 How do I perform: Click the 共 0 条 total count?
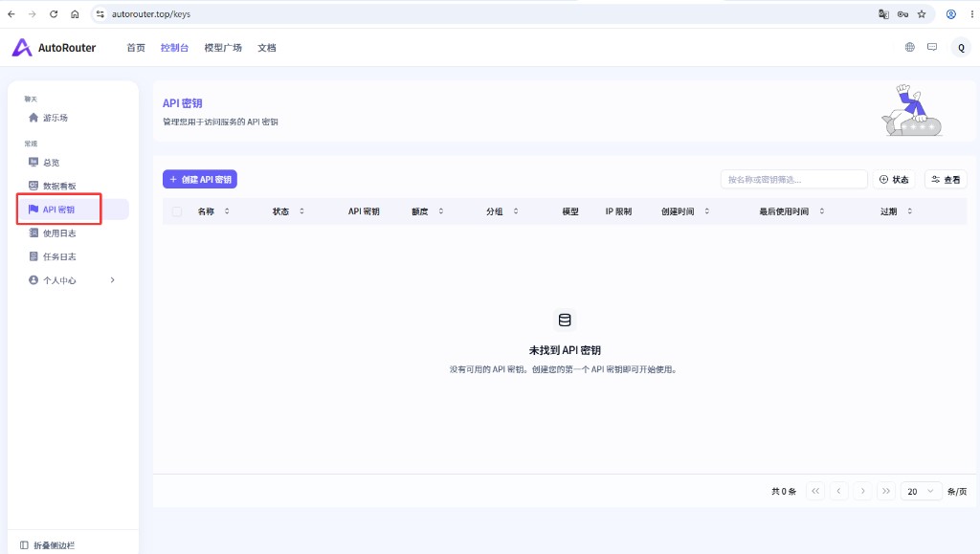pos(784,492)
